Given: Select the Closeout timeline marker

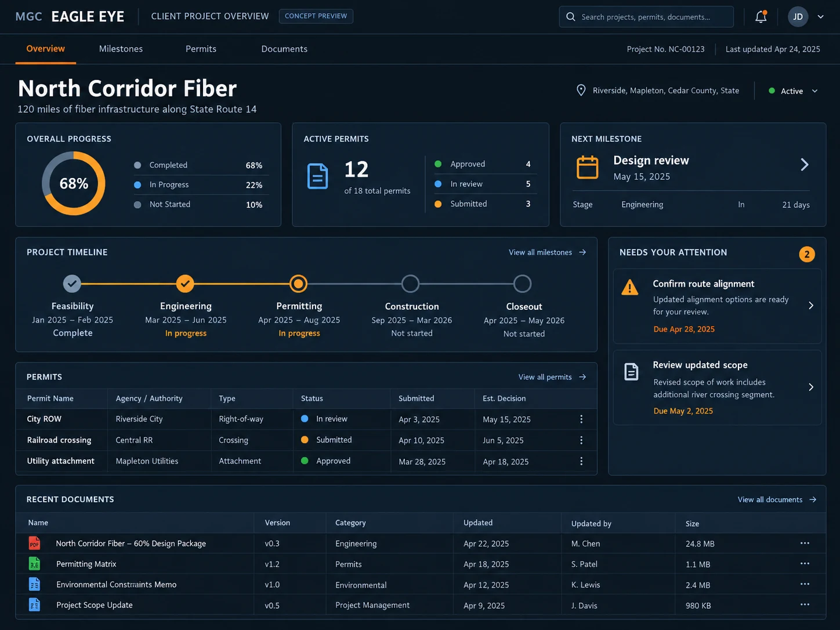Looking at the screenshot, I should 522,284.
